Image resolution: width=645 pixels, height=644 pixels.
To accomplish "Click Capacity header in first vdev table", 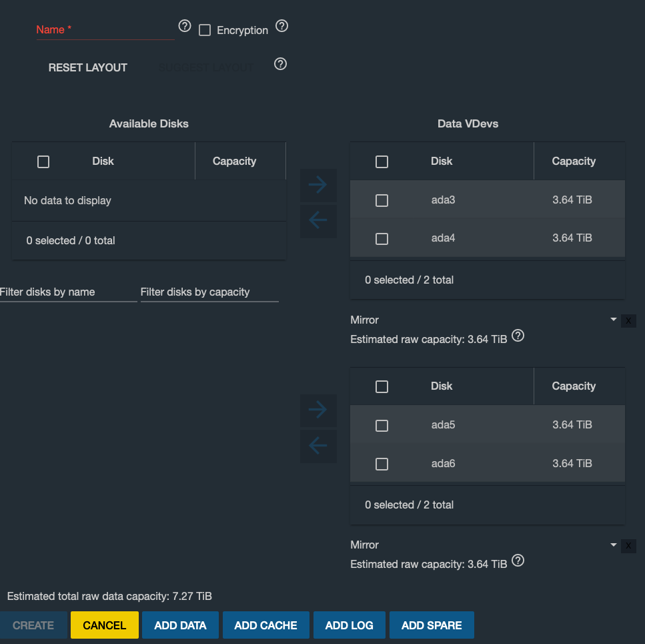I will (x=574, y=161).
